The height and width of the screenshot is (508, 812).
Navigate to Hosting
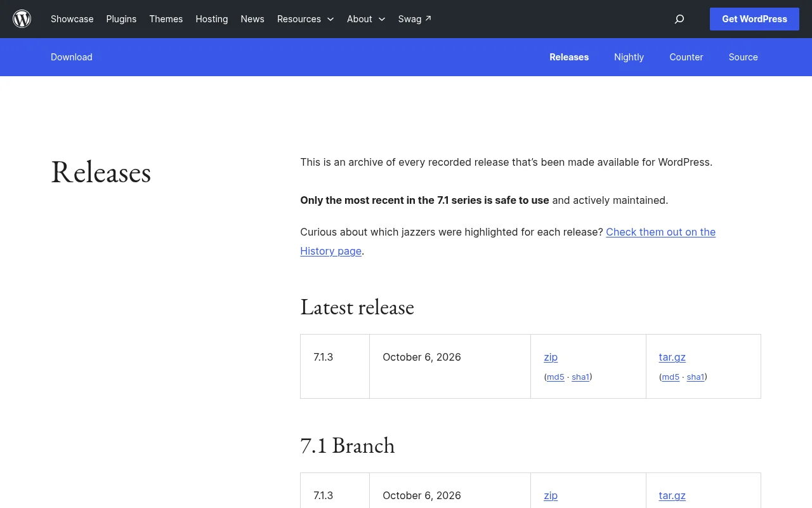(212, 19)
